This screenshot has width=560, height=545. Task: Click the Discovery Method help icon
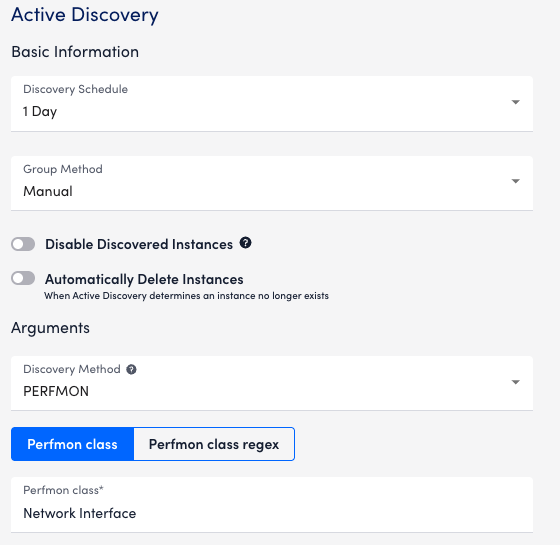(x=131, y=369)
